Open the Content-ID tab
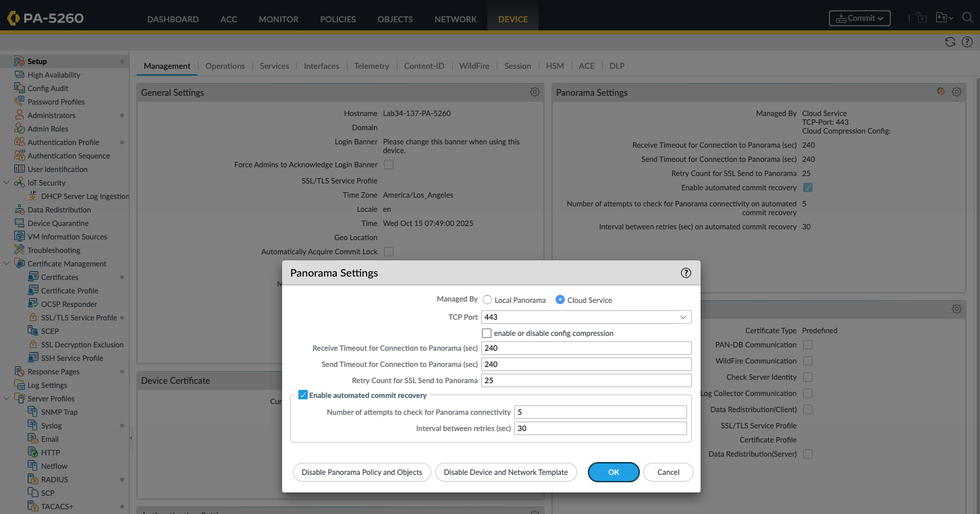 coord(424,66)
